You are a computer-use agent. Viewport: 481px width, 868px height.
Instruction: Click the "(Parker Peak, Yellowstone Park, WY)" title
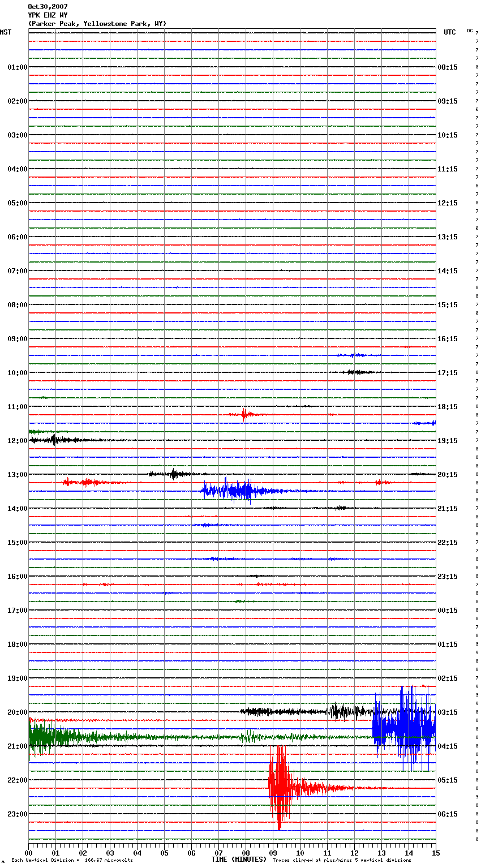tap(97, 24)
